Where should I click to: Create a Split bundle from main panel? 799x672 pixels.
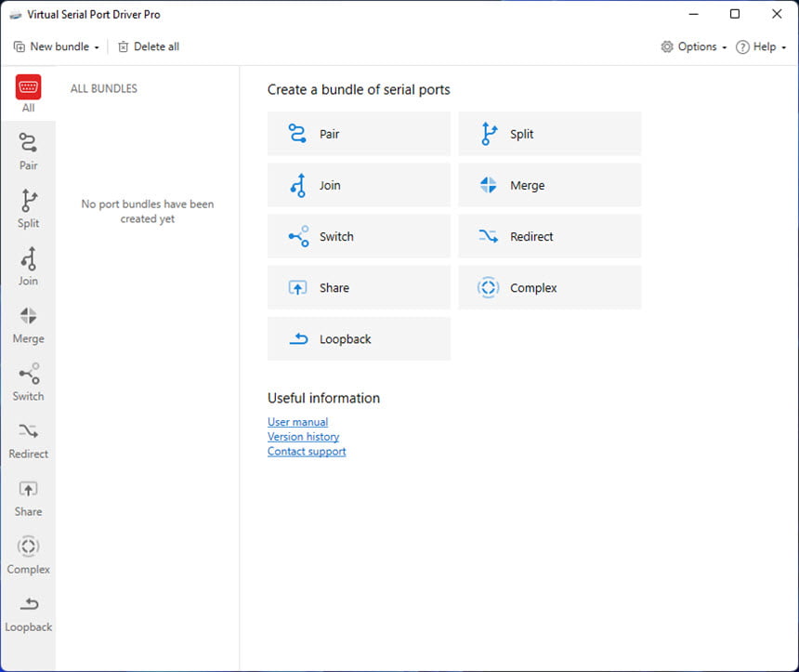[549, 134]
